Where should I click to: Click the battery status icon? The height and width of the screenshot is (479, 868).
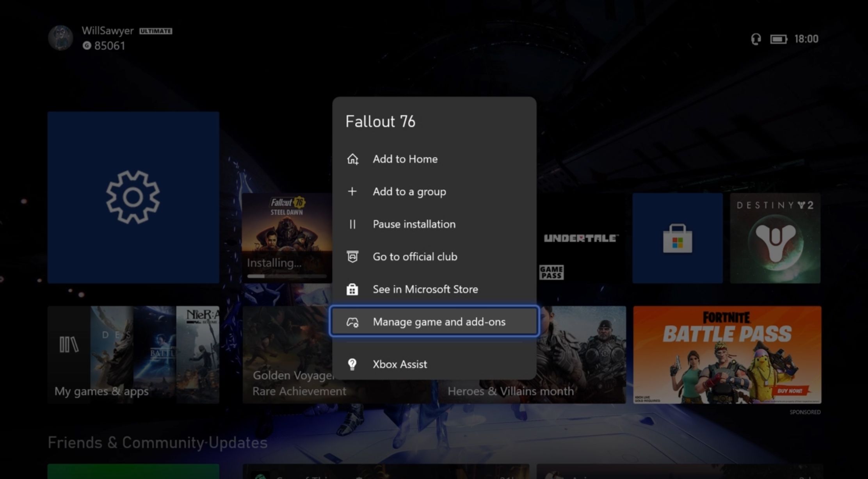coord(779,39)
